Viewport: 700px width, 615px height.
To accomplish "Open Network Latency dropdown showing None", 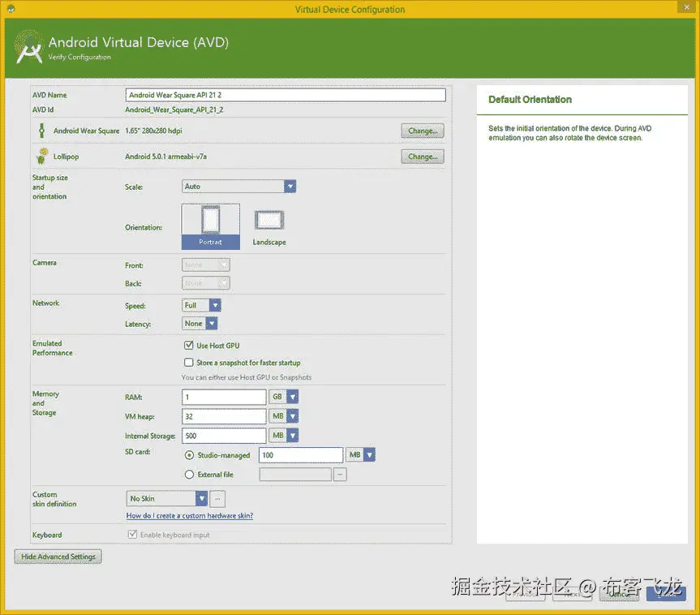I will pos(200,324).
